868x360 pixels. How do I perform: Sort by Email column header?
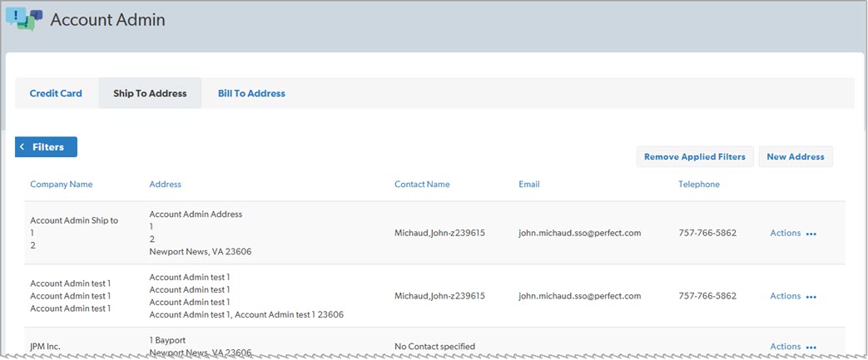[x=528, y=184]
